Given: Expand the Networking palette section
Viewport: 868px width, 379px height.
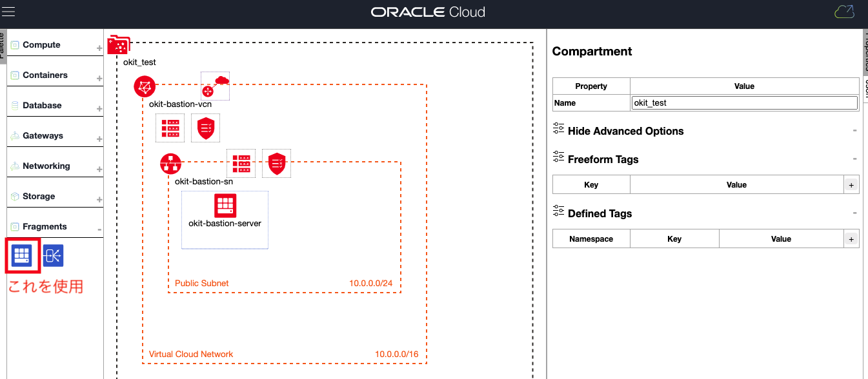Looking at the screenshot, I should click(x=99, y=170).
